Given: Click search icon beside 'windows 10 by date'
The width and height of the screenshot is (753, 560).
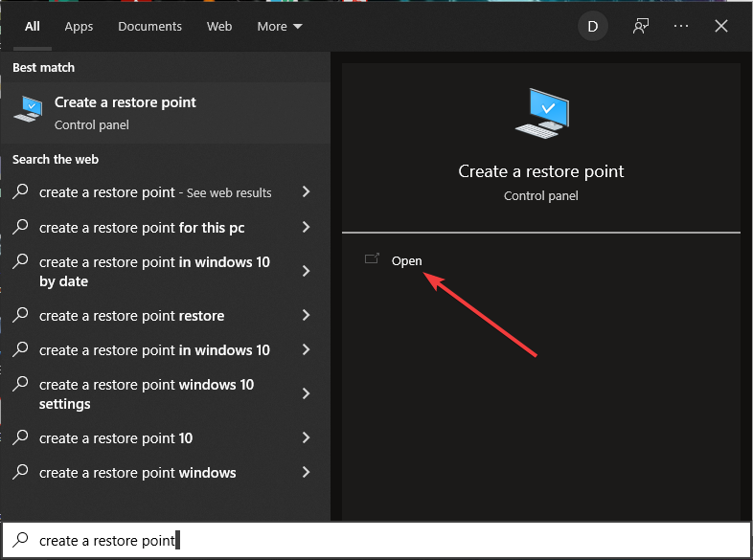Looking at the screenshot, I should tap(20, 261).
